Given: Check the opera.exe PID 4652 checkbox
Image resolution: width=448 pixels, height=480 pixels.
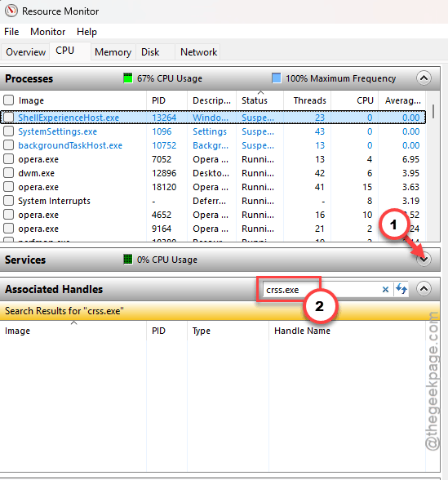Looking at the screenshot, I should click(8, 214).
